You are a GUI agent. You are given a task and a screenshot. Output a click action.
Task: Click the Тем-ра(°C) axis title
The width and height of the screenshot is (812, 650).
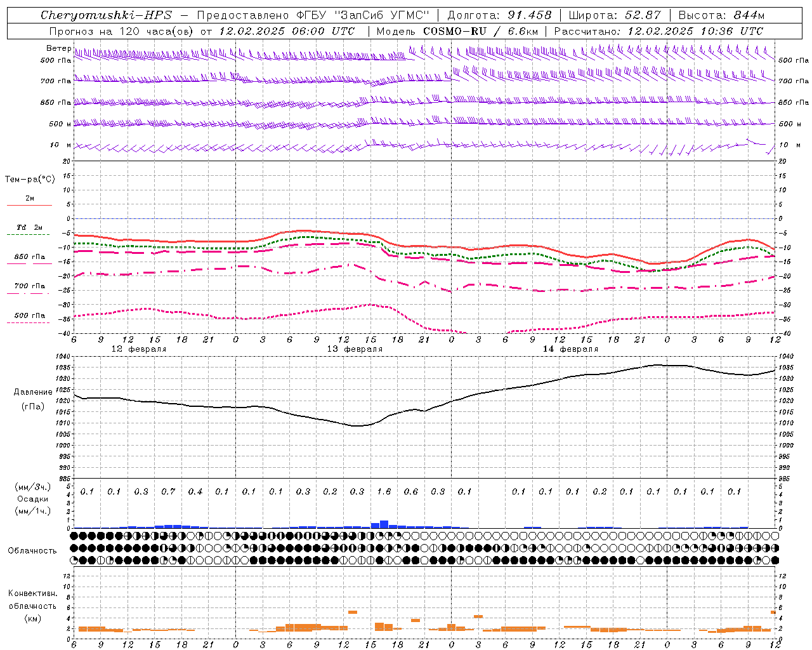[30, 180]
